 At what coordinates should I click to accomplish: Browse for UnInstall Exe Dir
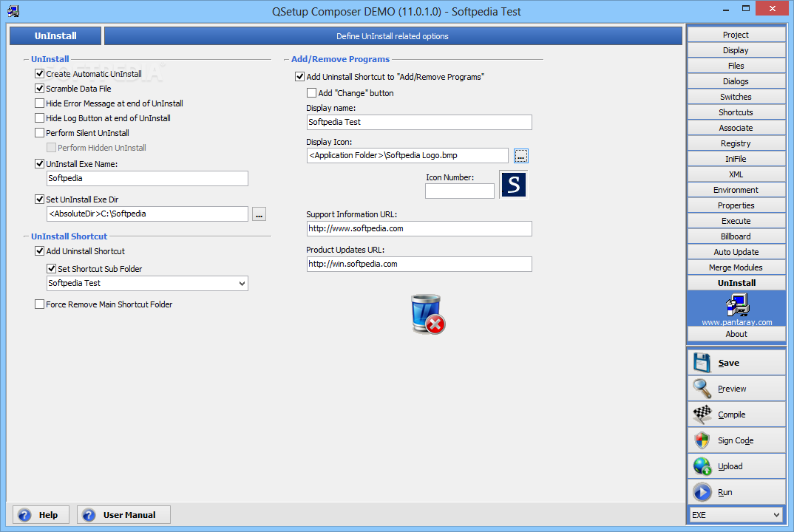tap(259, 214)
